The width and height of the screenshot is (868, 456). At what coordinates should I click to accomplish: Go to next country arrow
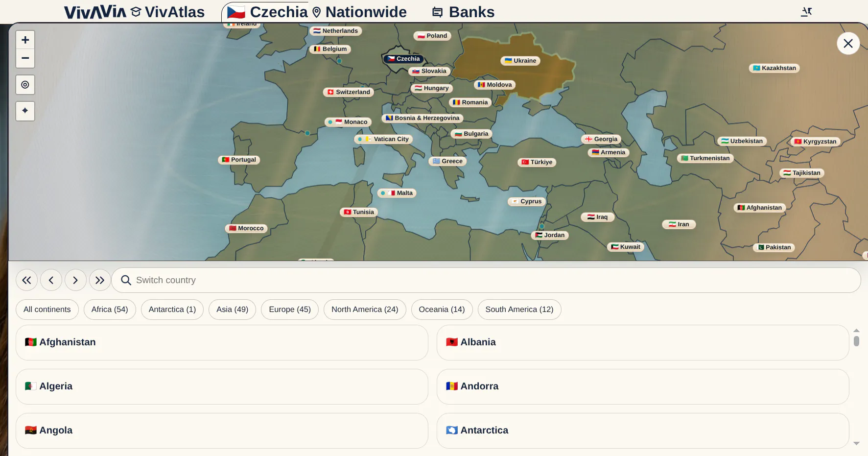[x=75, y=280]
